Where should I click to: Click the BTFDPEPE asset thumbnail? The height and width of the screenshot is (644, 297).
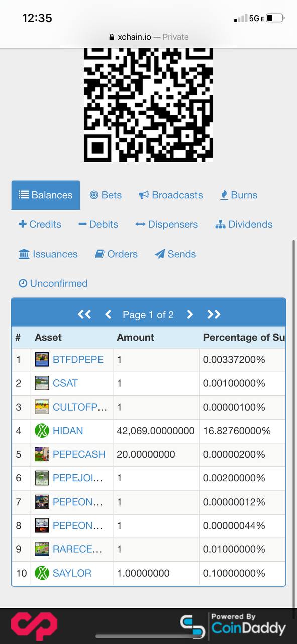click(42, 359)
